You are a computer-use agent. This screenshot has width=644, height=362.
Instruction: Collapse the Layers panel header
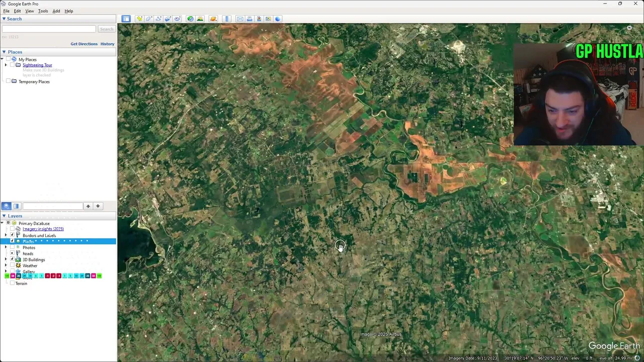(x=4, y=216)
